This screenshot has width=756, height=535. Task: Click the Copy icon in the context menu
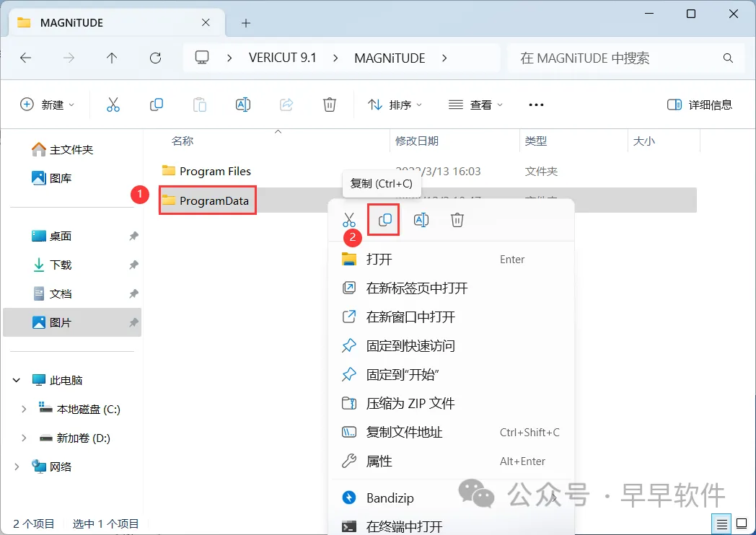[384, 220]
